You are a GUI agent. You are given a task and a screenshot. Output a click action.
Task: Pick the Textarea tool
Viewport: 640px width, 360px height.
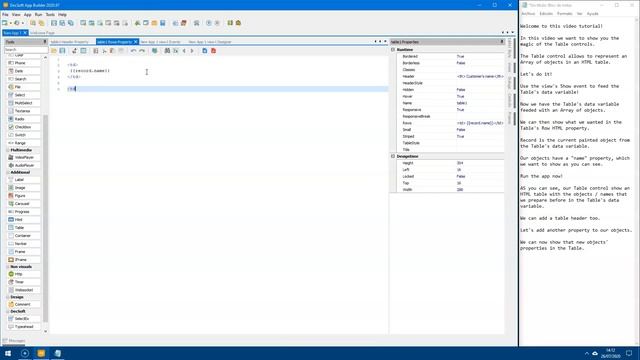click(x=24, y=111)
